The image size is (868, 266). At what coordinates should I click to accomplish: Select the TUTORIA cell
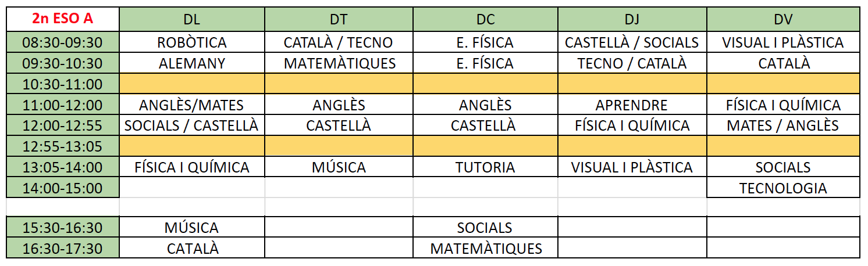tap(485, 167)
